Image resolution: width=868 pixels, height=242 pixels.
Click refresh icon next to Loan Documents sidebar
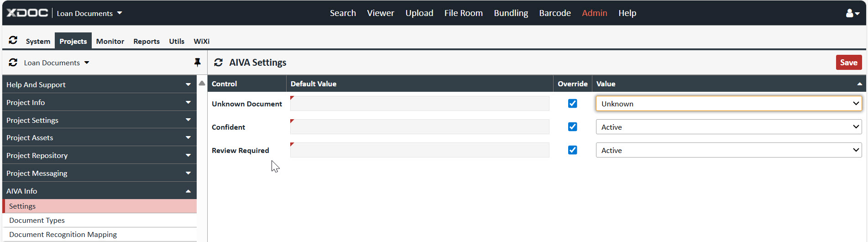tap(13, 63)
